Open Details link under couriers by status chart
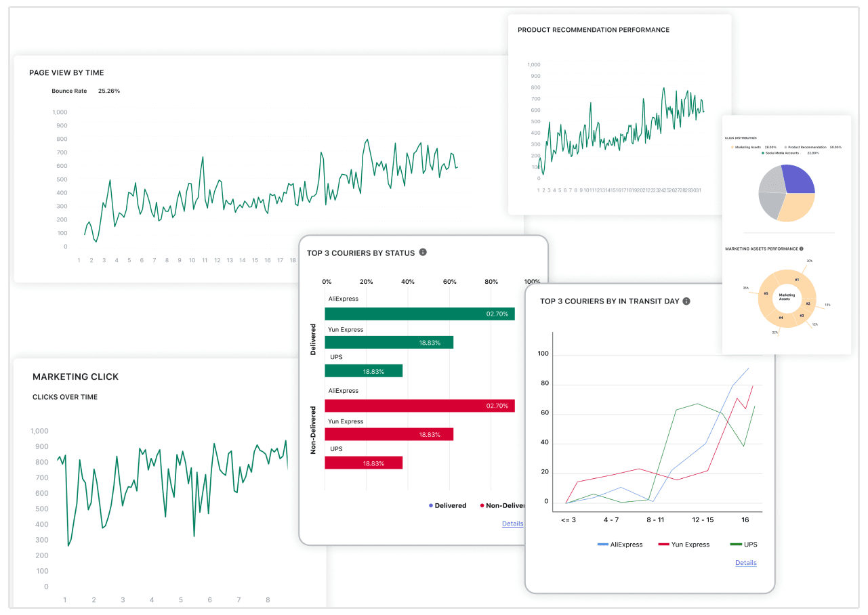This screenshot has height=615, width=868. pos(512,524)
